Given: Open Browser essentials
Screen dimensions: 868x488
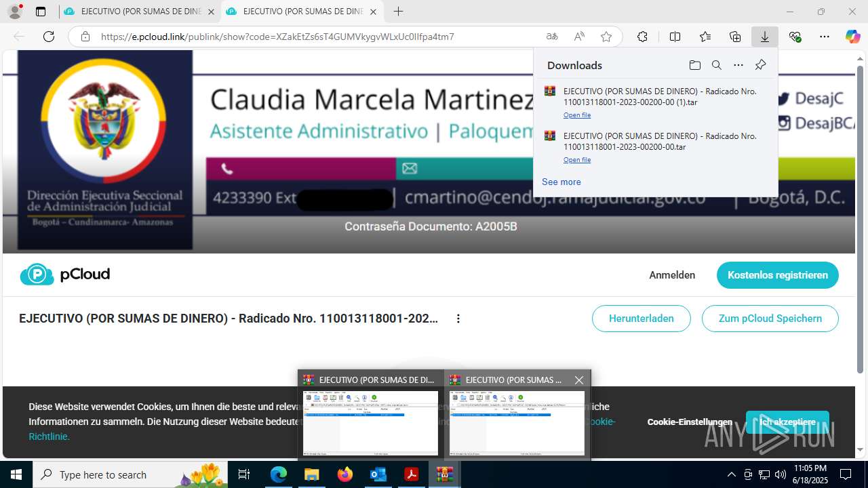Looking at the screenshot, I should point(795,37).
